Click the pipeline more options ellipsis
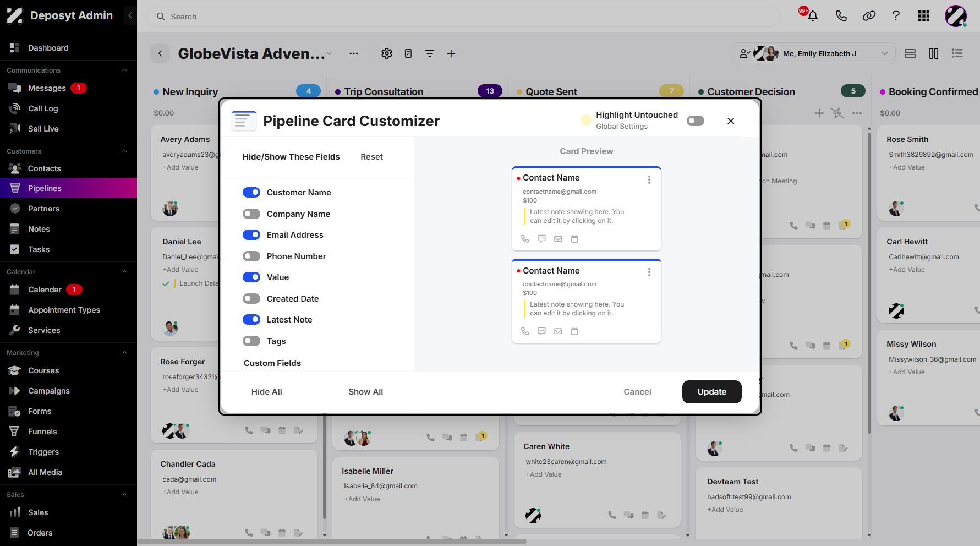The height and width of the screenshot is (546, 980). pyautogui.click(x=354, y=53)
